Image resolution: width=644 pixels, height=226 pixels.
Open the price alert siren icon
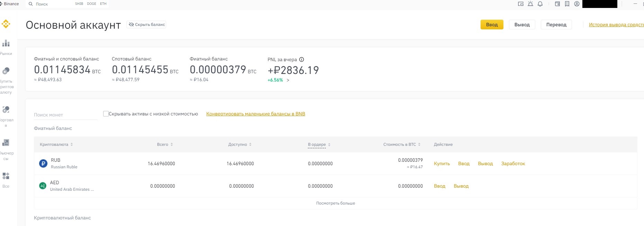[x=530, y=4]
